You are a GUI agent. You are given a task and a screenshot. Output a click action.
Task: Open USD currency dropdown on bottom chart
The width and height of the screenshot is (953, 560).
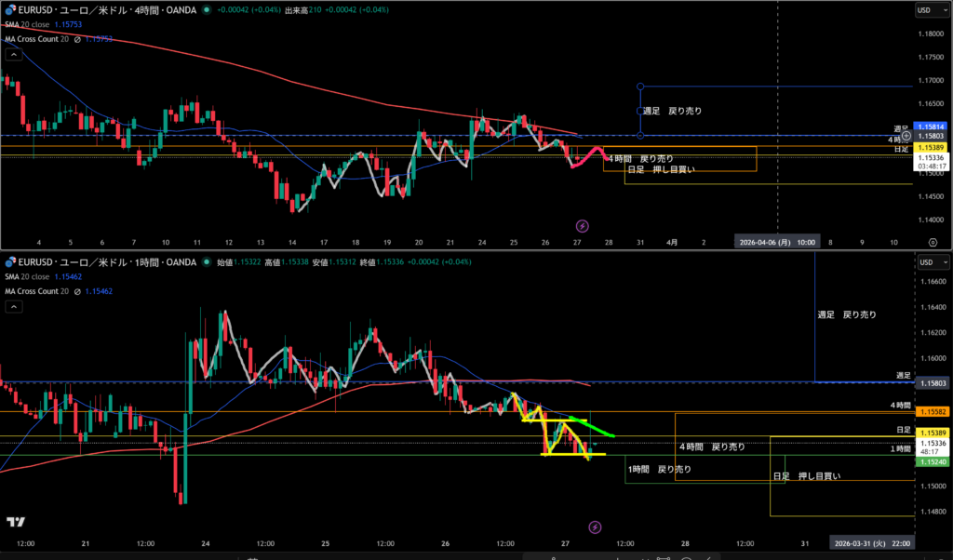pyautogui.click(x=928, y=261)
